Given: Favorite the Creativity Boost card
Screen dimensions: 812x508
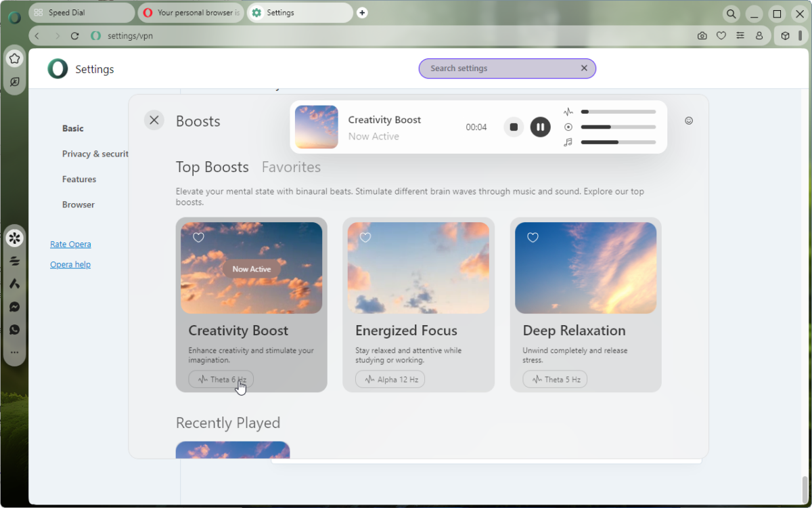Looking at the screenshot, I should point(198,237).
